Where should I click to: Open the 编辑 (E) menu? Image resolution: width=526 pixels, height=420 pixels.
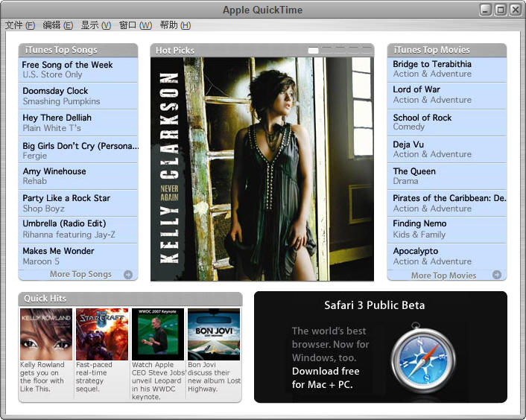(x=57, y=25)
